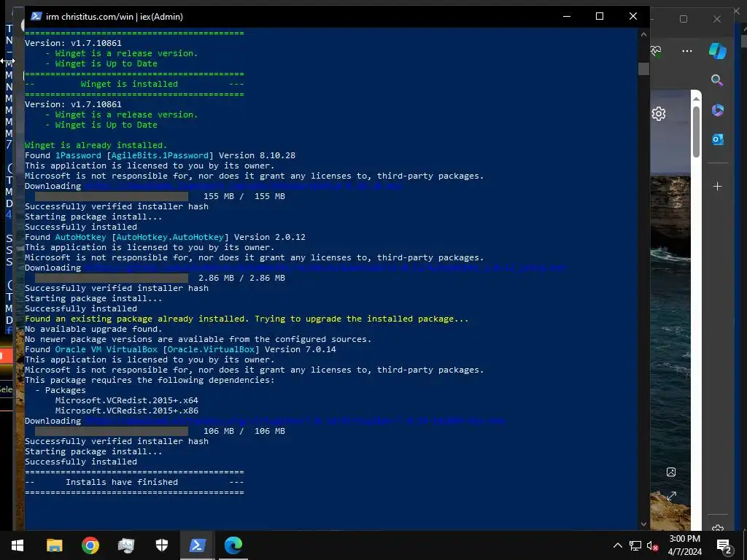
Task: Open page settings gear on the Edge new tab
Action: 659,114
